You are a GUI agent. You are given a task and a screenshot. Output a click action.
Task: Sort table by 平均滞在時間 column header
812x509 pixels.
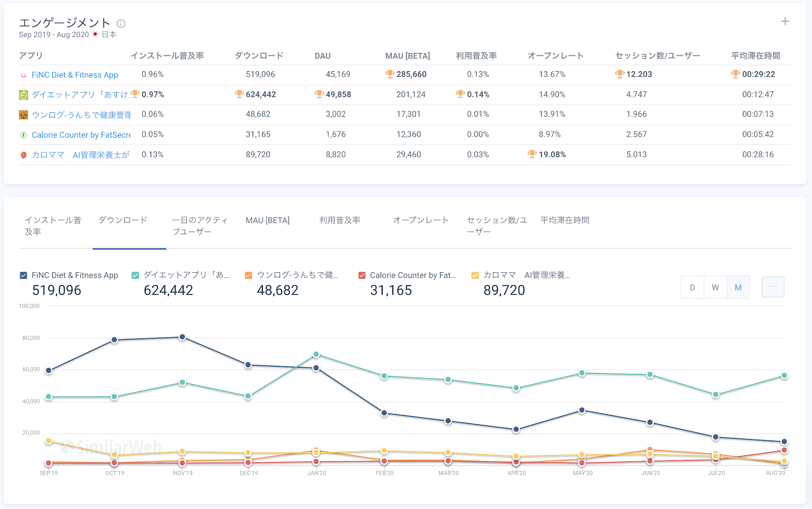click(756, 56)
